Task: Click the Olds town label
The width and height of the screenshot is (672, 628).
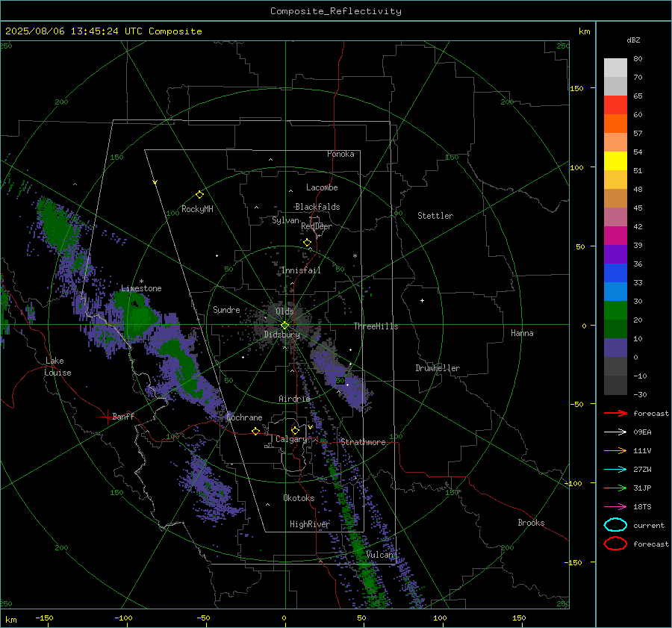Action: pyautogui.click(x=284, y=311)
